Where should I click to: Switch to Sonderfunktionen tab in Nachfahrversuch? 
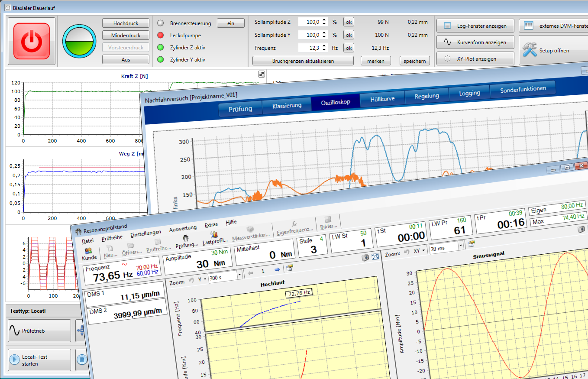coord(523,89)
